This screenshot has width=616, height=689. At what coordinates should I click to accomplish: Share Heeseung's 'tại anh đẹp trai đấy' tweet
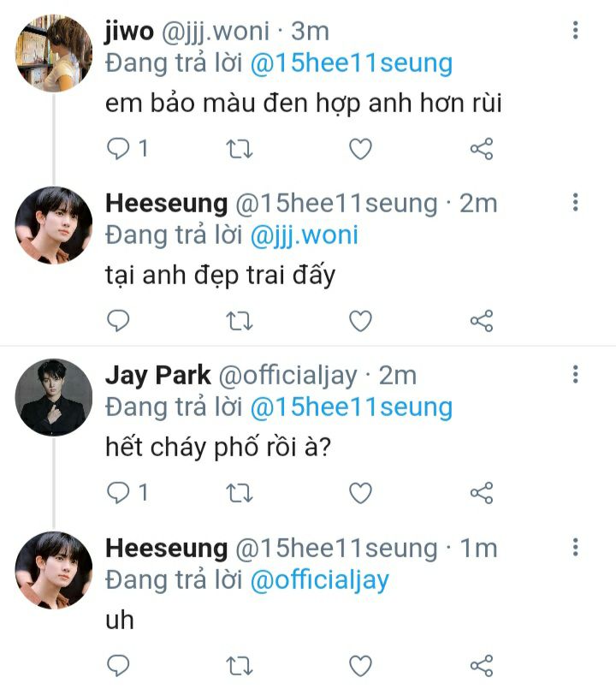482,321
